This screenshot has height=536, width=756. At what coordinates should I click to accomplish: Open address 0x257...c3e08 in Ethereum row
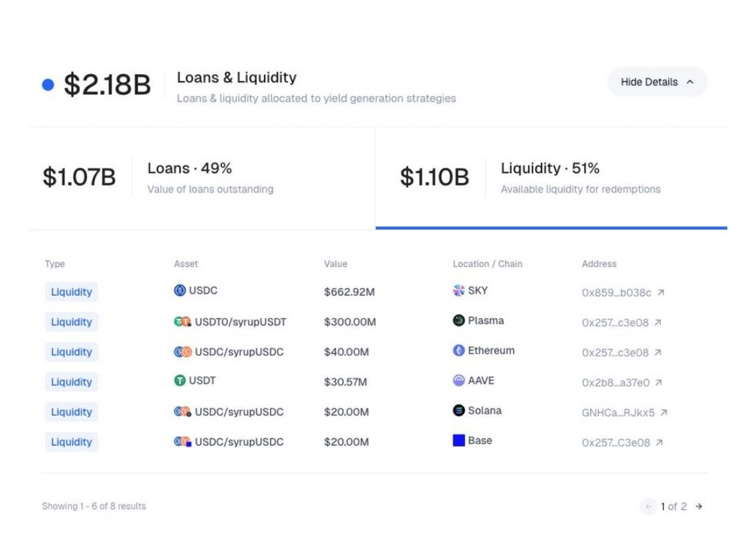615,352
